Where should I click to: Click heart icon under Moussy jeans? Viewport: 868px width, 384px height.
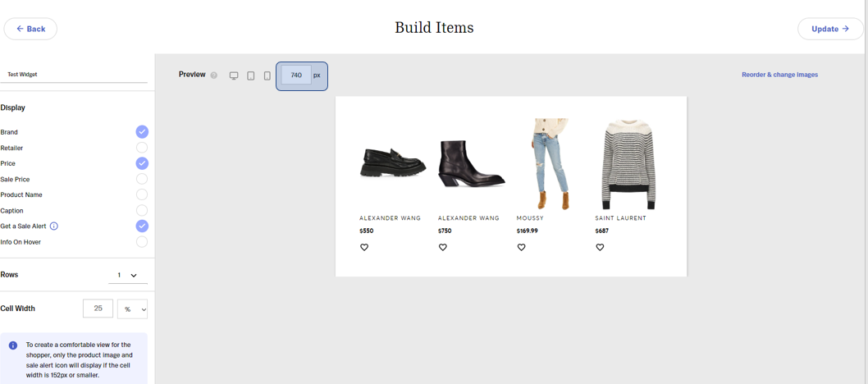[x=521, y=247]
